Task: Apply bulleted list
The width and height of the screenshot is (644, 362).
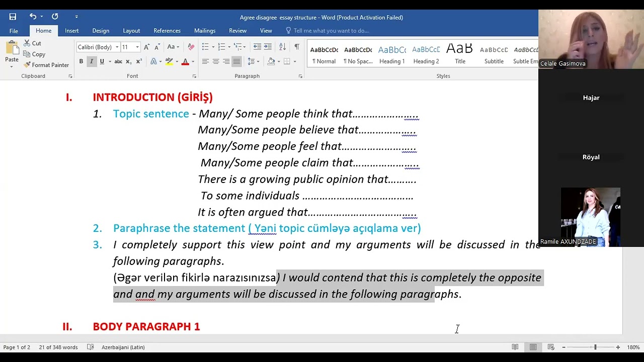Action: [x=205, y=47]
